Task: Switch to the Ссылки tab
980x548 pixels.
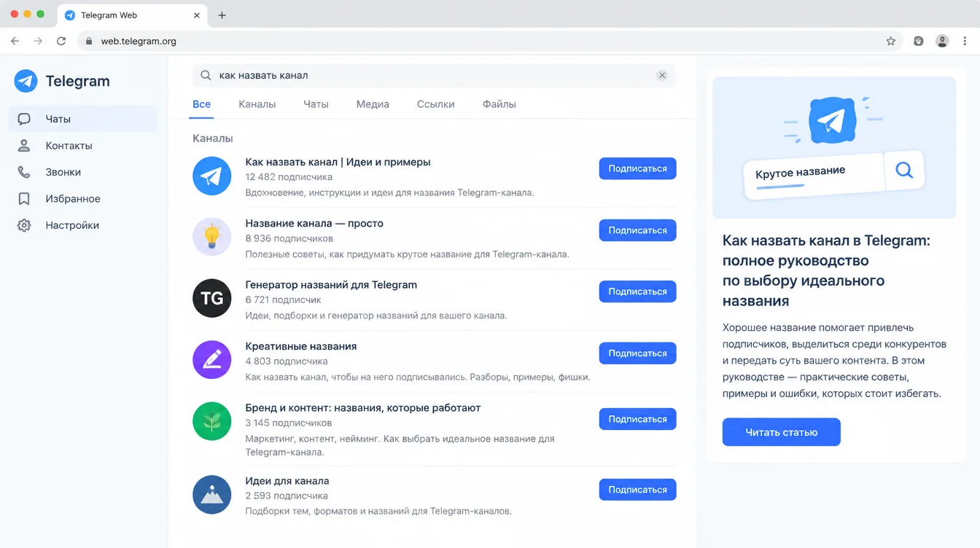Action: pos(436,104)
